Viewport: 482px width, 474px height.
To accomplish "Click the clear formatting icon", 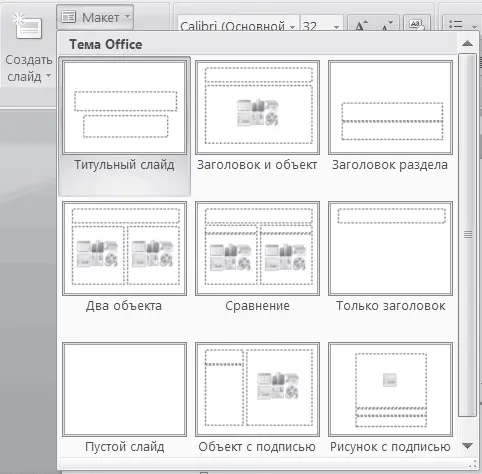I will pos(417,24).
